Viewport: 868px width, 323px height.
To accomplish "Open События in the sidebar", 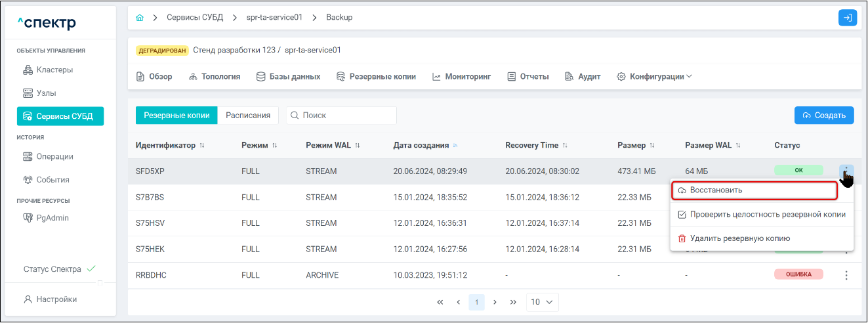I will 52,180.
